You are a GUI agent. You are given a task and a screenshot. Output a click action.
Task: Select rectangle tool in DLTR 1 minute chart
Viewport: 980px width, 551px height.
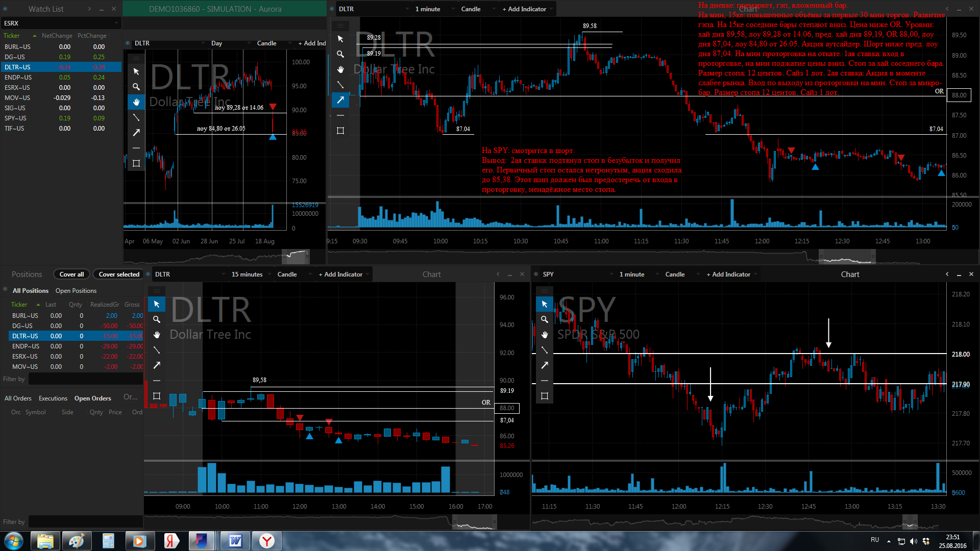(x=340, y=131)
